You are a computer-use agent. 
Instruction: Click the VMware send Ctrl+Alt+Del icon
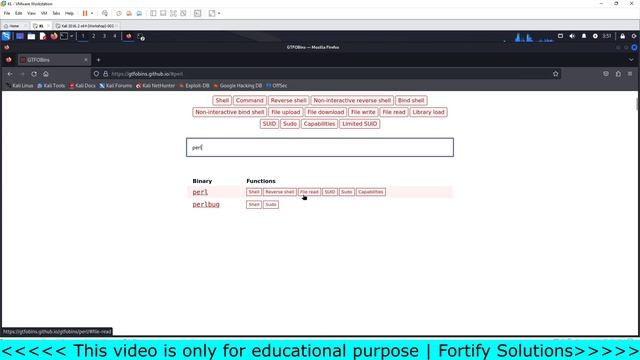coord(105,13)
